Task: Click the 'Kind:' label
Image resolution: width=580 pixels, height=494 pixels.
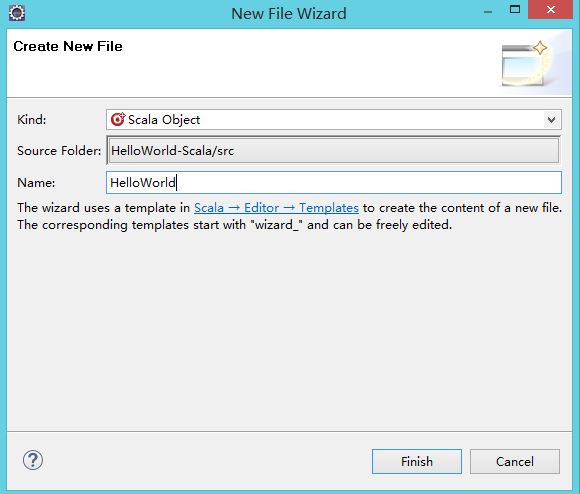Action: pyautogui.click(x=32, y=120)
